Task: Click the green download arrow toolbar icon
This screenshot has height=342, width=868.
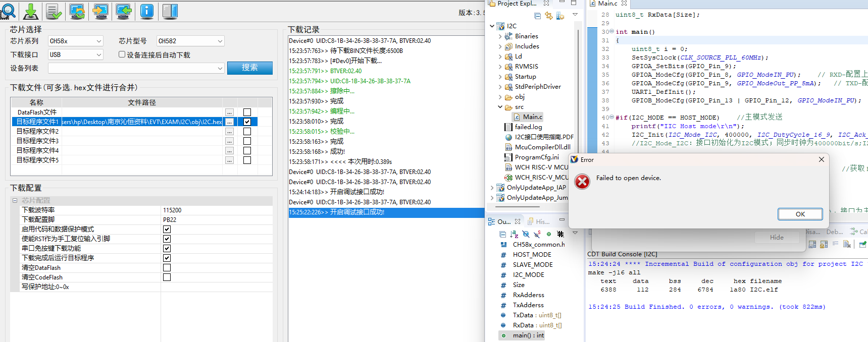Action: [x=31, y=11]
